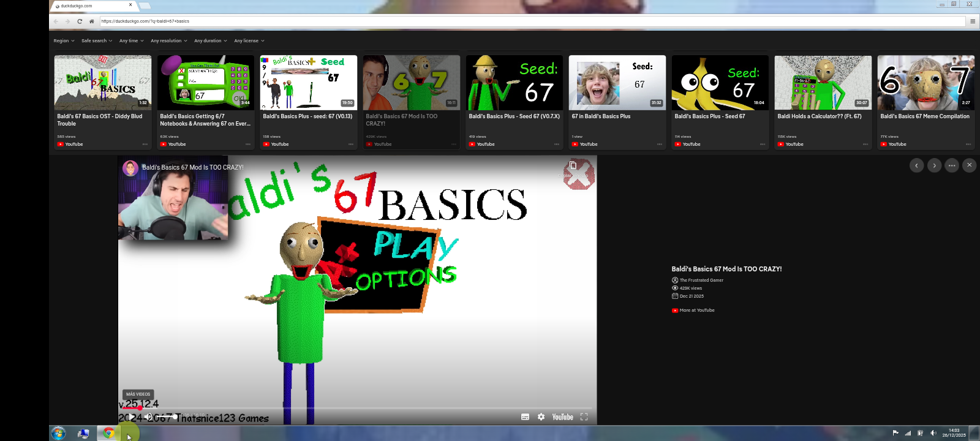Click MÁS VIDEOS button in player
Image resolution: width=980 pixels, height=441 pixels.
(138, 394)
